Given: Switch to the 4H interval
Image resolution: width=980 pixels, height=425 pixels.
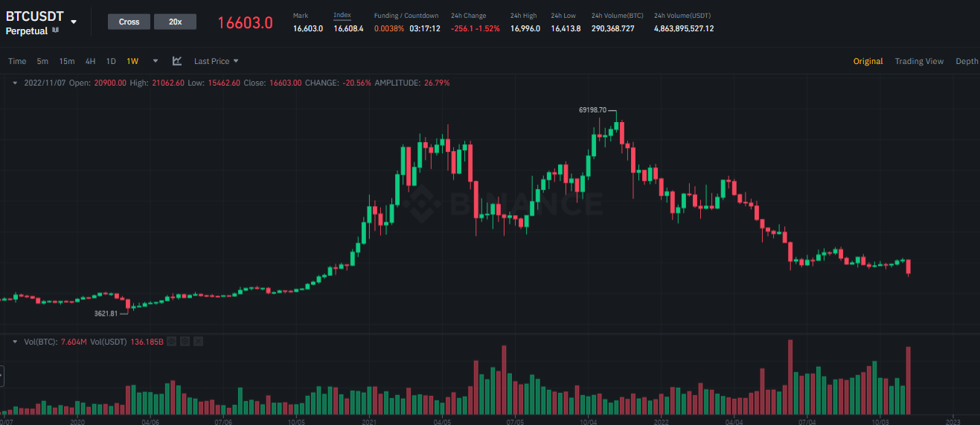Looking at the screenshot, I should [x=90, y=61].
